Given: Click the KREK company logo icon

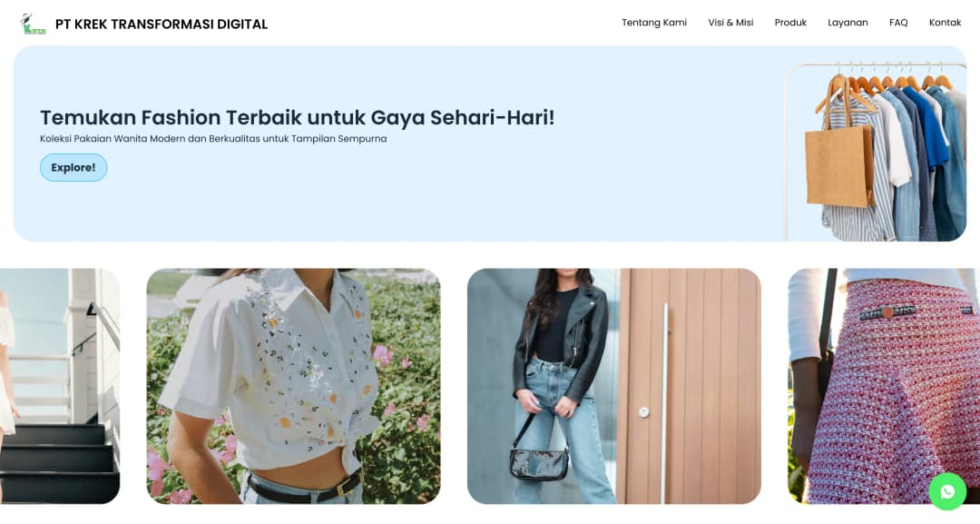Looking at the screenshot, I should pos(34,24).
